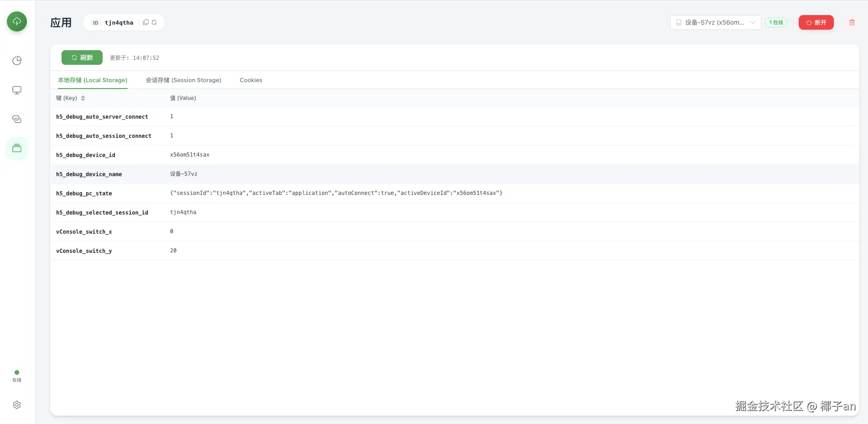Select the h5_debug_auto_session_connect key

click(x=103, y=136)
